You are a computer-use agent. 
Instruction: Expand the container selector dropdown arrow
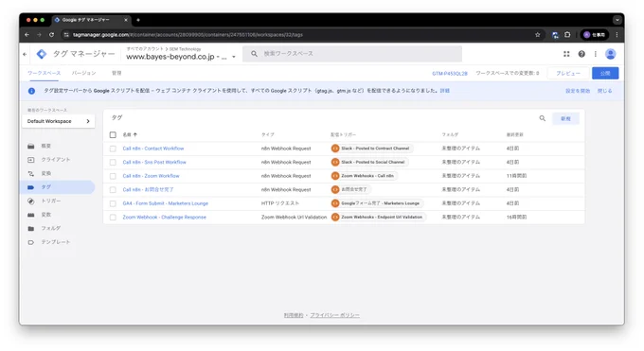click(234, 57)
